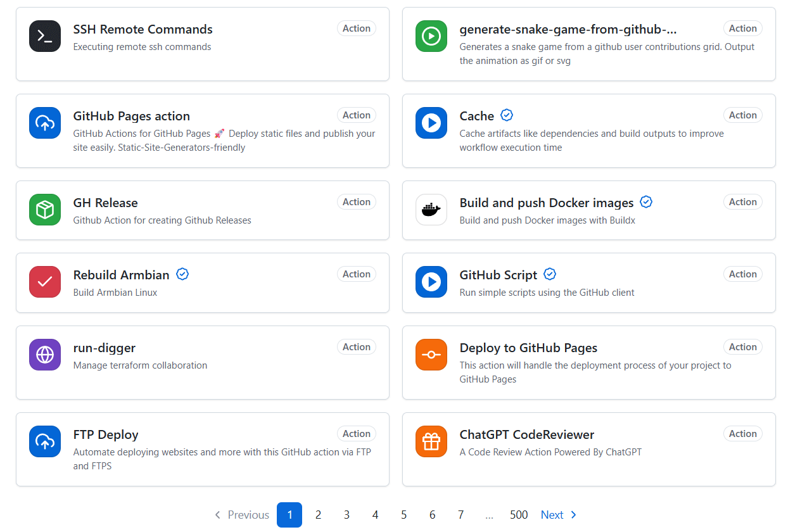Screen dimensions: 800x532
Task: Open the GH Release action title
Action: (x=106, y=203)
